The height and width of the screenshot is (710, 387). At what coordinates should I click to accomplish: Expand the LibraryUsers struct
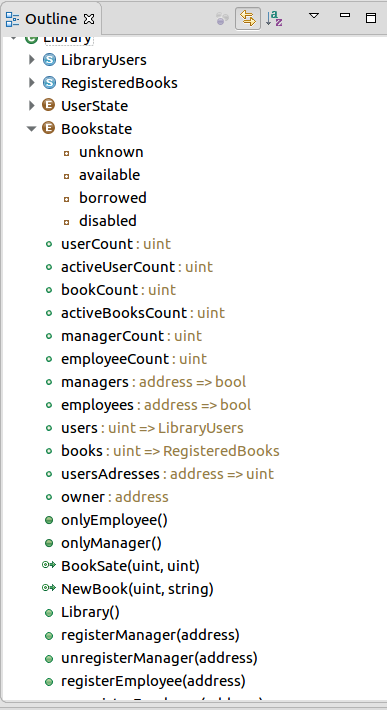tap(31, 59)
